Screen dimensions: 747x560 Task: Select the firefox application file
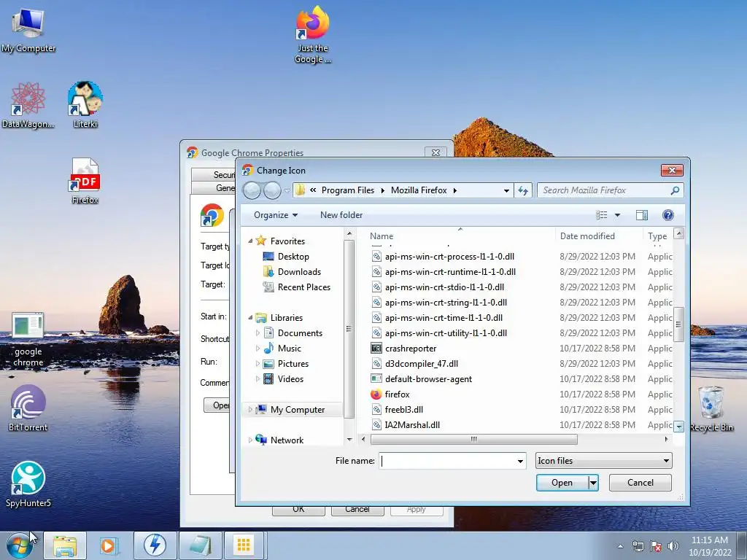(x=398, y=394)
